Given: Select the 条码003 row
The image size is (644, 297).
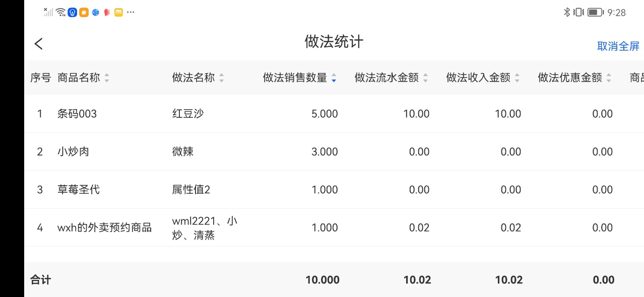Looking at the screenshot, I should click(x=77, y=114).
